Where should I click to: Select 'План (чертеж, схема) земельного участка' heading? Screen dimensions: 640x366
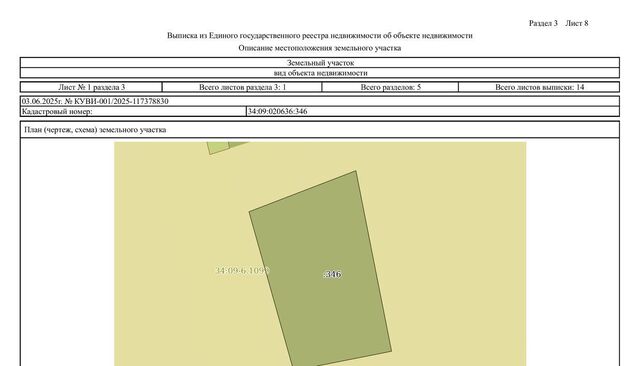[x=95, y=130]
